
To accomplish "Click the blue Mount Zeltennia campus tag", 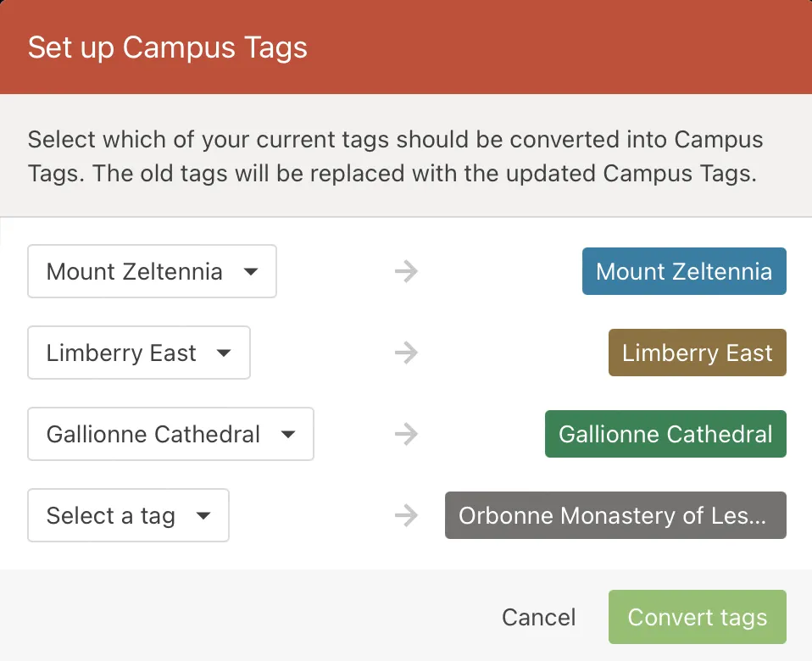I will [x=684, y=272].
